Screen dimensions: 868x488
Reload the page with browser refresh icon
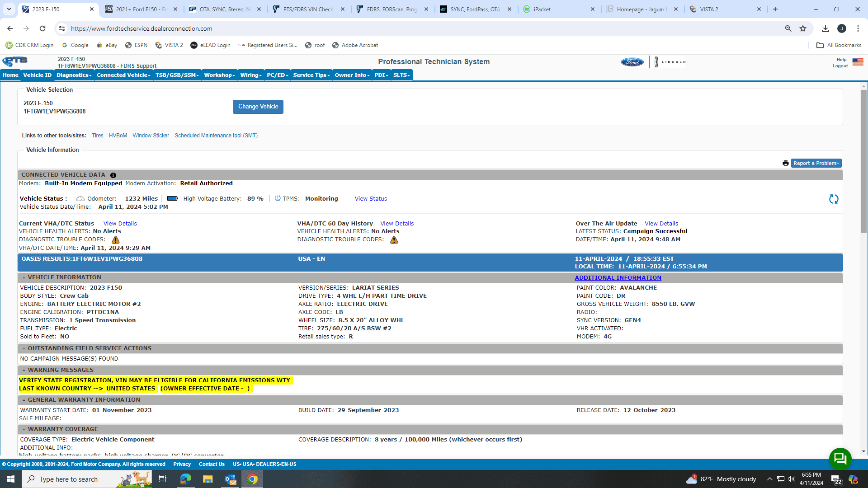[42, 28]
